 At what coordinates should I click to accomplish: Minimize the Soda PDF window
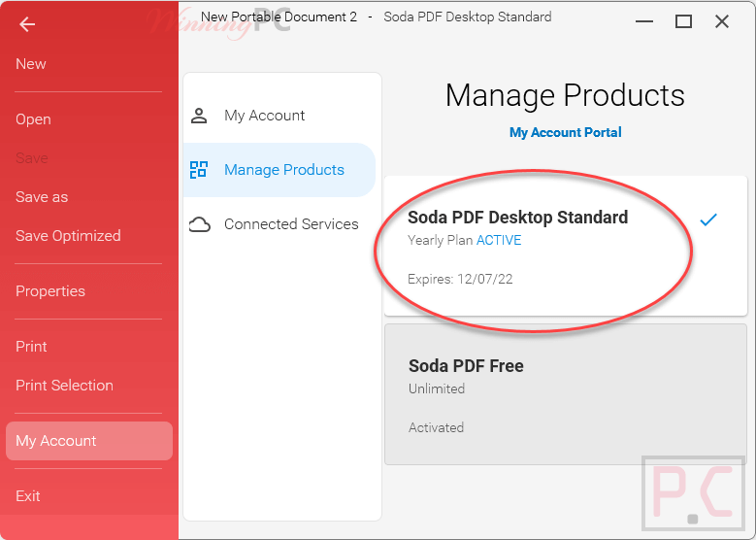click(x=644, y=21)
